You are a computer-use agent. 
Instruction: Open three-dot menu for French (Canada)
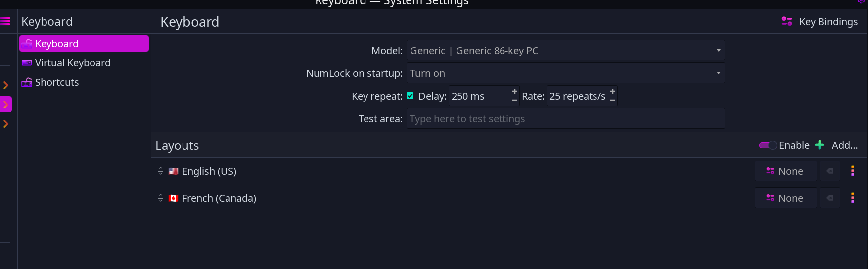pos(852,198)
